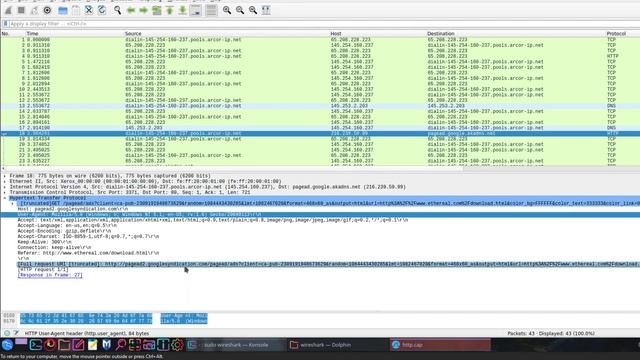Expand the truncated GET request line
640x360 pixels.
pos(12,203)
